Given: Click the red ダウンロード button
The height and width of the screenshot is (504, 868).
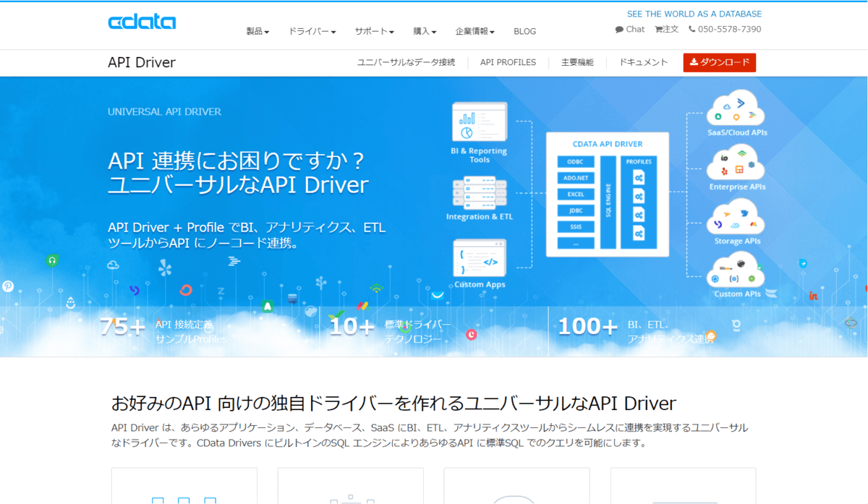Looking at the screenshot, I should (720, 62).
